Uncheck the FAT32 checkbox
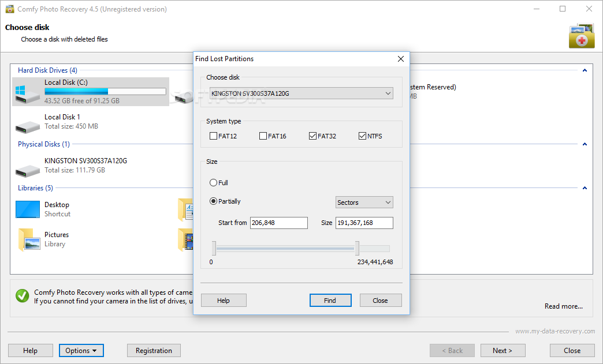This screenshot has width=603, height=364. (x=312, y=136)
